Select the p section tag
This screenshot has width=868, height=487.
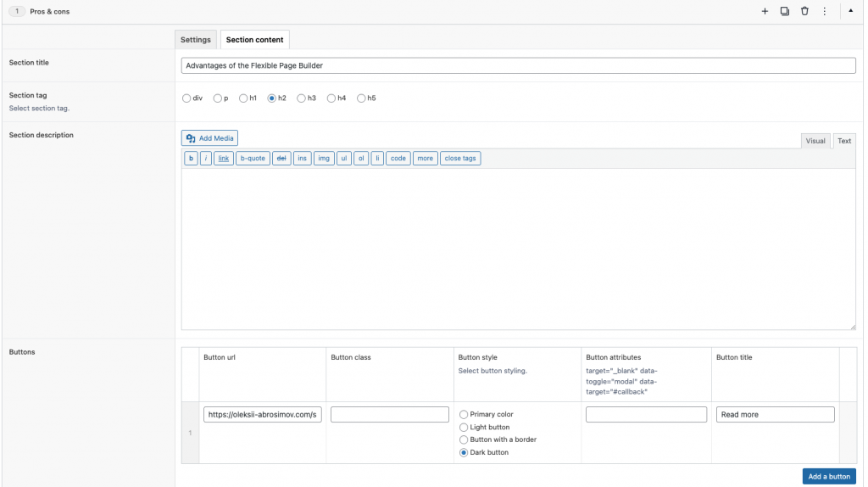pyautogui.click(x=218, y=98)
